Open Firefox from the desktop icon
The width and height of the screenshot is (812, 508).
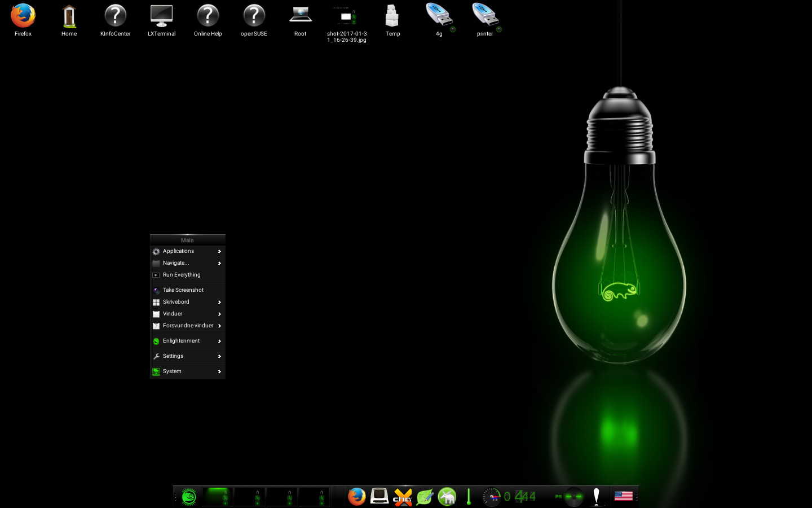pos(23,16)
